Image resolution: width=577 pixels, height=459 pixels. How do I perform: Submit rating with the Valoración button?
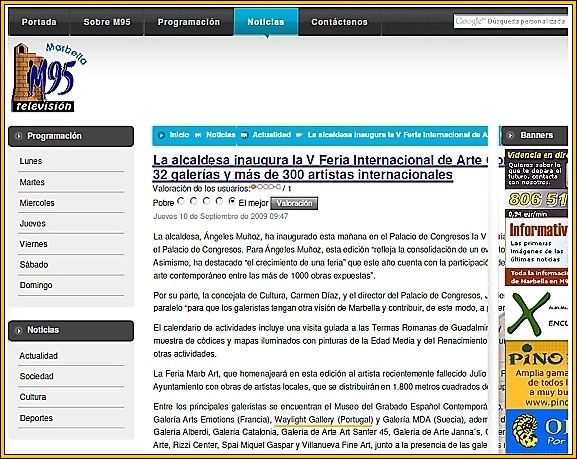[x=294, y=203]
